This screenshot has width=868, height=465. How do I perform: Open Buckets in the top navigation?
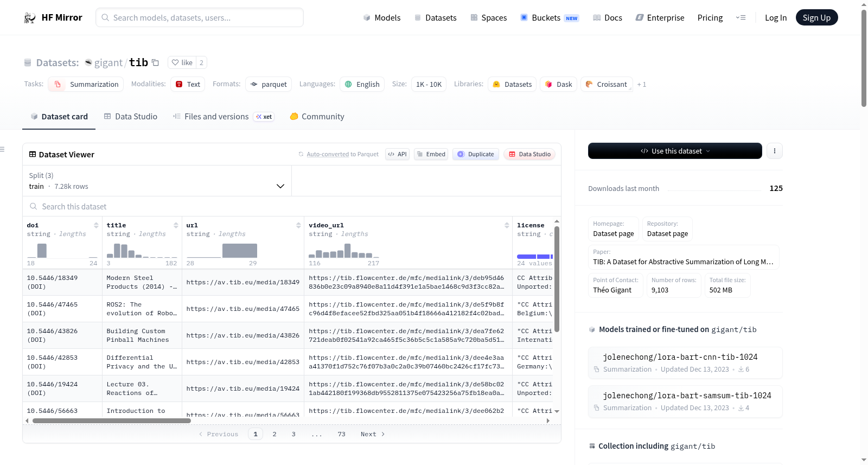point(550,18)
